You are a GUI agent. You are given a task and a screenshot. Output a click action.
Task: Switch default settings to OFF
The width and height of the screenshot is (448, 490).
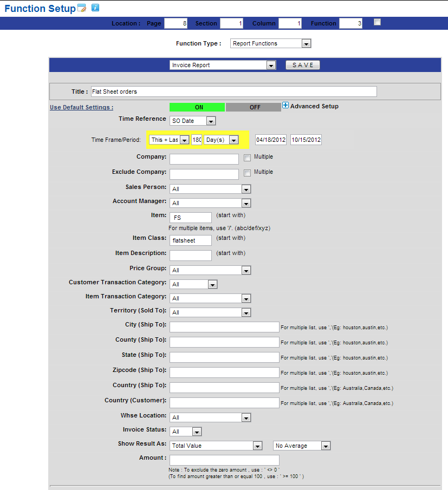[253, 107]
